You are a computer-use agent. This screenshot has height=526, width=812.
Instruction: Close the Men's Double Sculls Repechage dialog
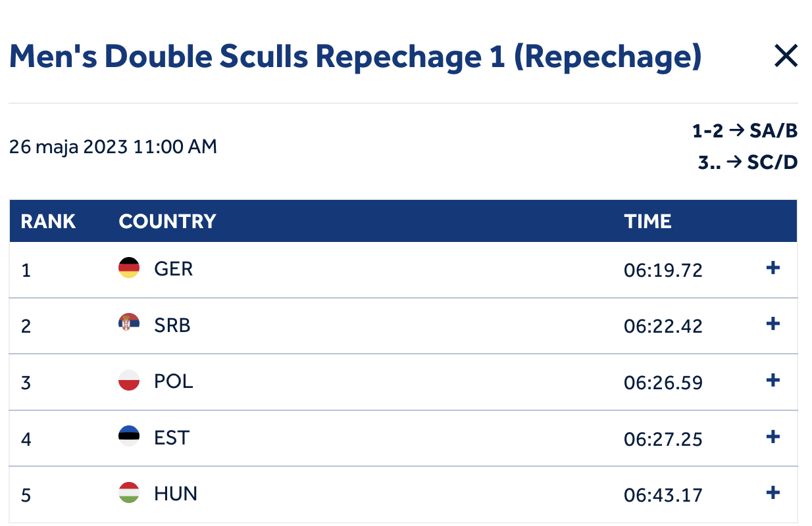pyautogui.click(x=786, y=57)
